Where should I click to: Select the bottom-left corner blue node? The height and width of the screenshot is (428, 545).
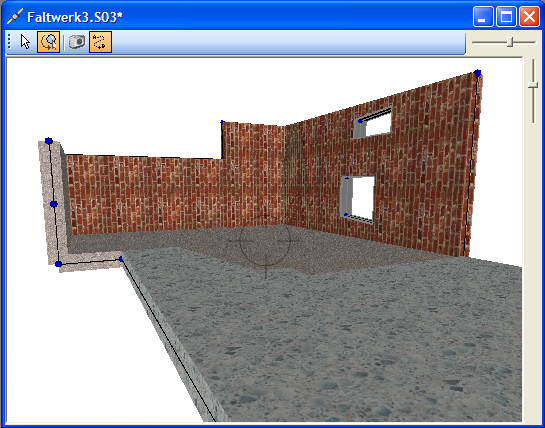[x=58, y=264]
